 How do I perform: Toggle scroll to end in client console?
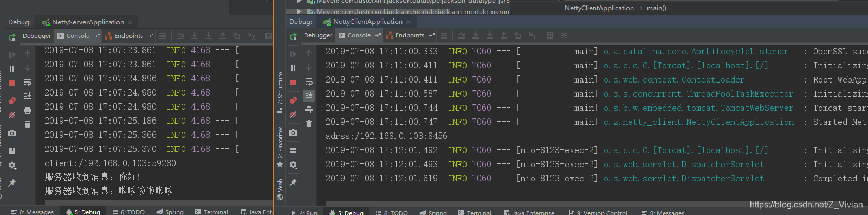(309, 96)
